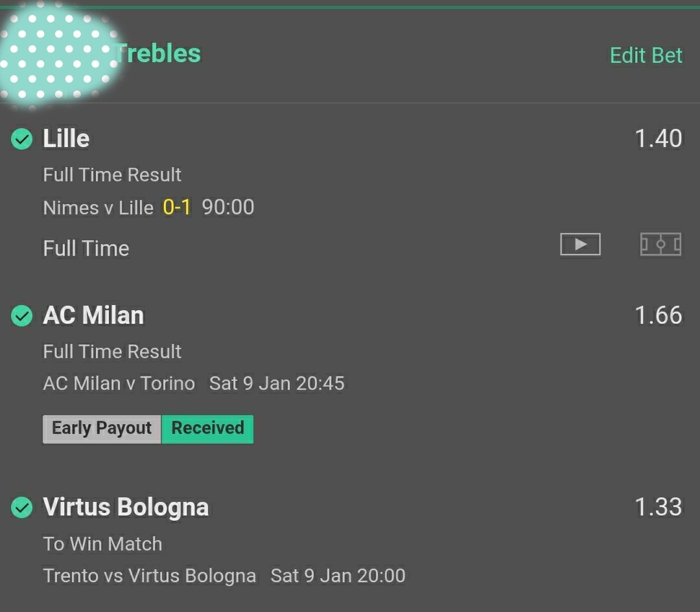
Task: Select the Trebles bet heading
Action: pos(157,54)
